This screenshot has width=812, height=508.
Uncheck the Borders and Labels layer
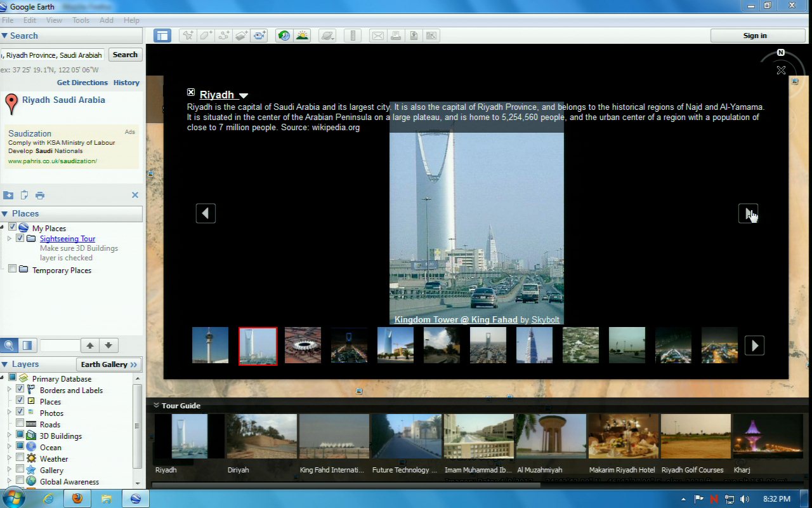pyautogui.click(x=20, y=390)
